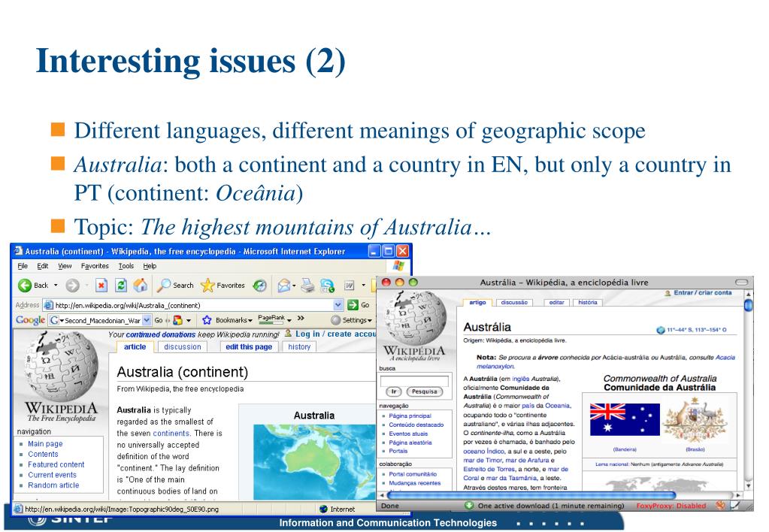
Task: Click the green zoom button on Mac window
Action: tap(413, 283)
